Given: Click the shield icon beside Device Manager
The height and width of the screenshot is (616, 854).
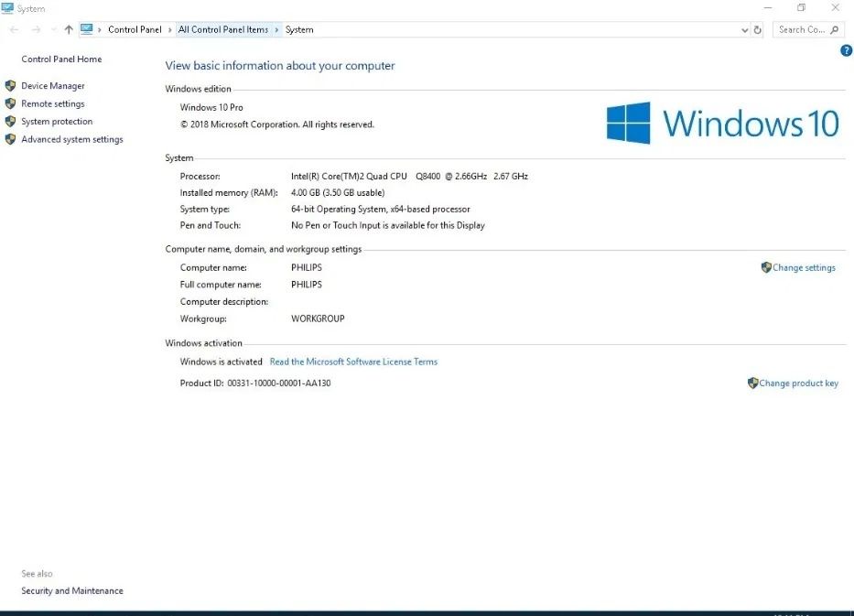Looking at the screenshot, I should click(10, 85).
